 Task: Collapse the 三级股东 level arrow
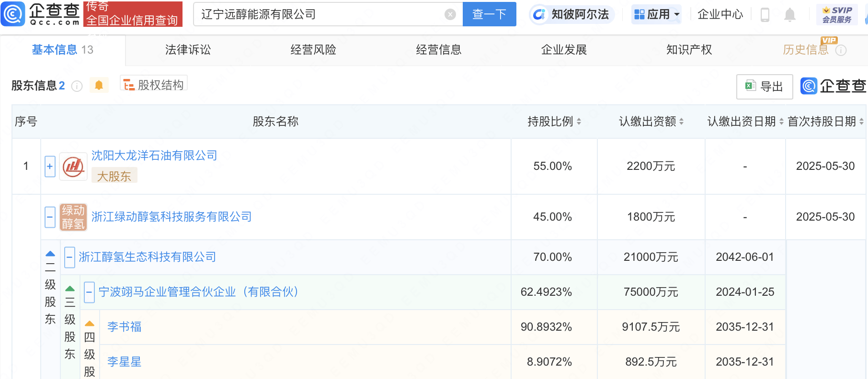(x=70, y=289)
